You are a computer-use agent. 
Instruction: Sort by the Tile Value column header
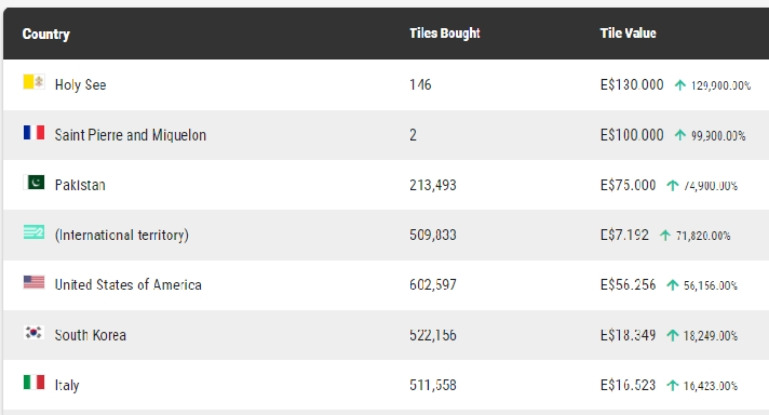pos(628,33)
